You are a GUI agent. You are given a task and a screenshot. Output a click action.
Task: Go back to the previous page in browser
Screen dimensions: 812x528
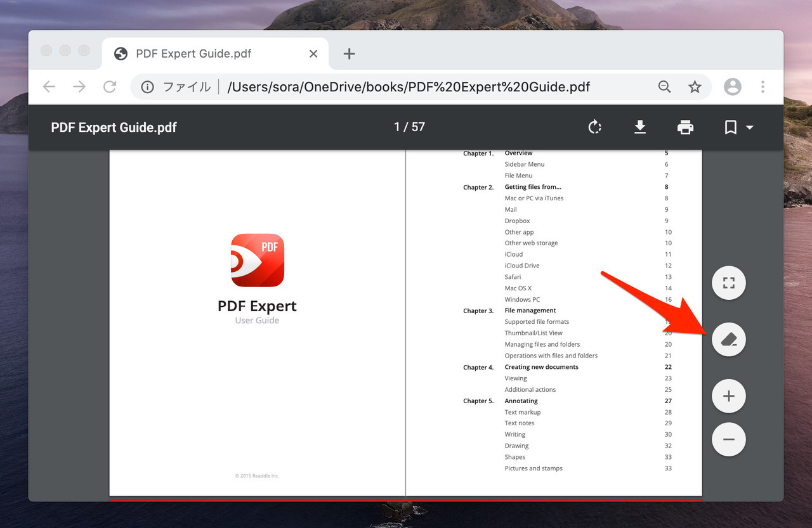[49, 87]
